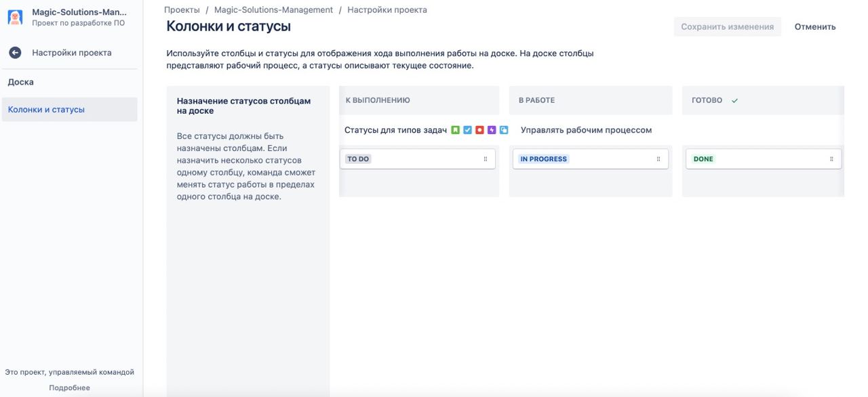
Task: Select the DONE status card
Action: 764,159
